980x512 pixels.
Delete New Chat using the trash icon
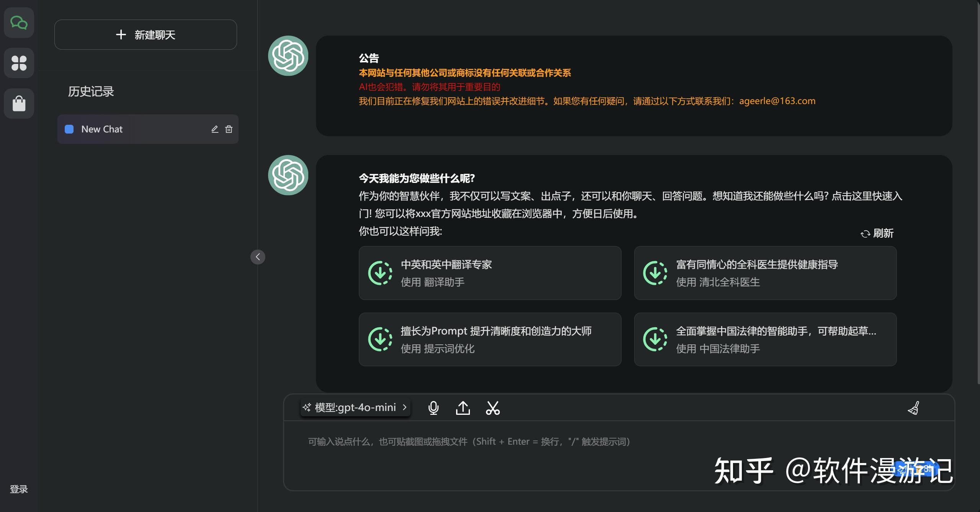(229, 129)
